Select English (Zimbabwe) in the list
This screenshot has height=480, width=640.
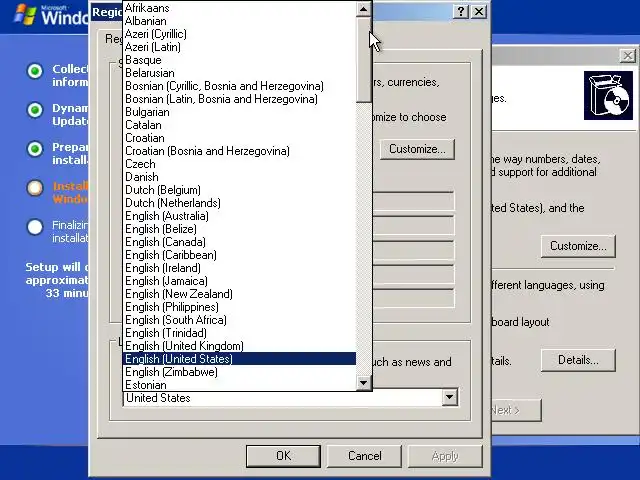pos(239,372)
